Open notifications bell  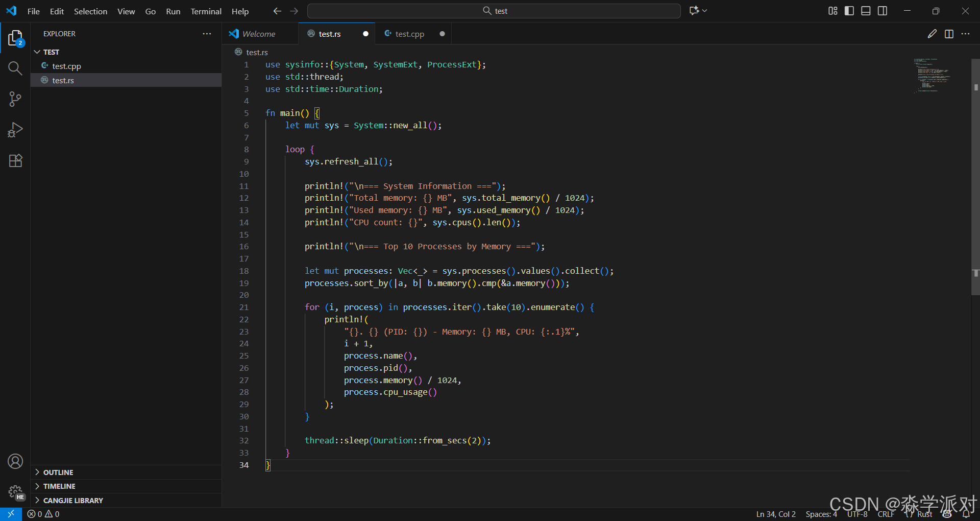pyautogui.click(x=966, y=514)
